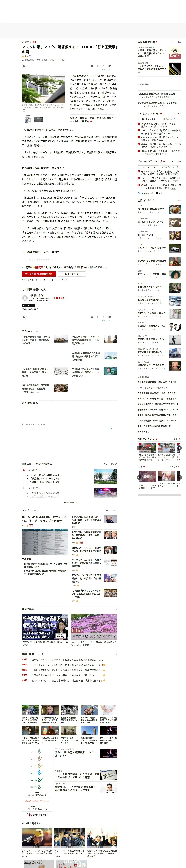Open ranking item ZARAやSHEINの服の行き着く先
This screenshot has height=868, width=186.
(x=161, y=139)
